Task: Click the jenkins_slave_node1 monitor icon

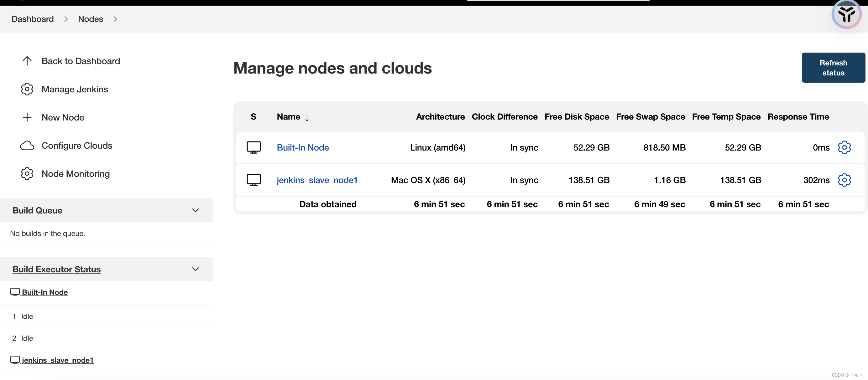Action: (x=253, y=180)
